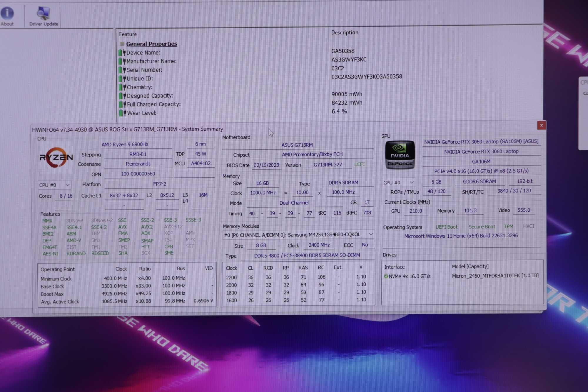Click the 101.3 GPU memory clock
The image size is (588, 392).
[x=470, y=211]
